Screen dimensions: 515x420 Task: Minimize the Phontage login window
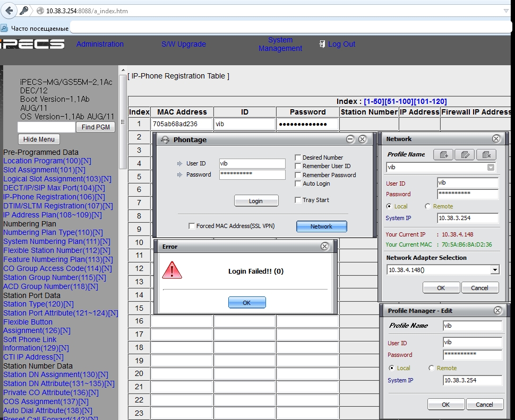pyautogui.click(x=350, y=139)
